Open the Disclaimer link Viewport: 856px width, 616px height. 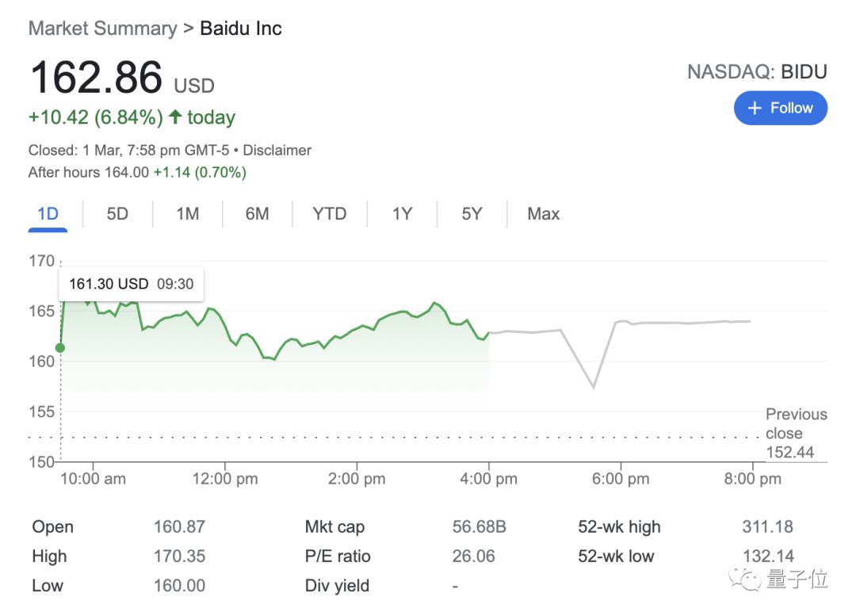[277, 150]
